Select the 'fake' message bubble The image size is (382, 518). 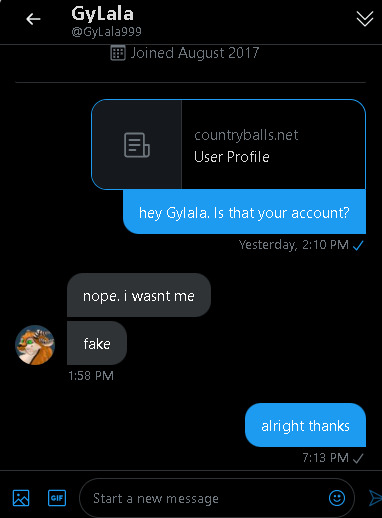[97, 343]
